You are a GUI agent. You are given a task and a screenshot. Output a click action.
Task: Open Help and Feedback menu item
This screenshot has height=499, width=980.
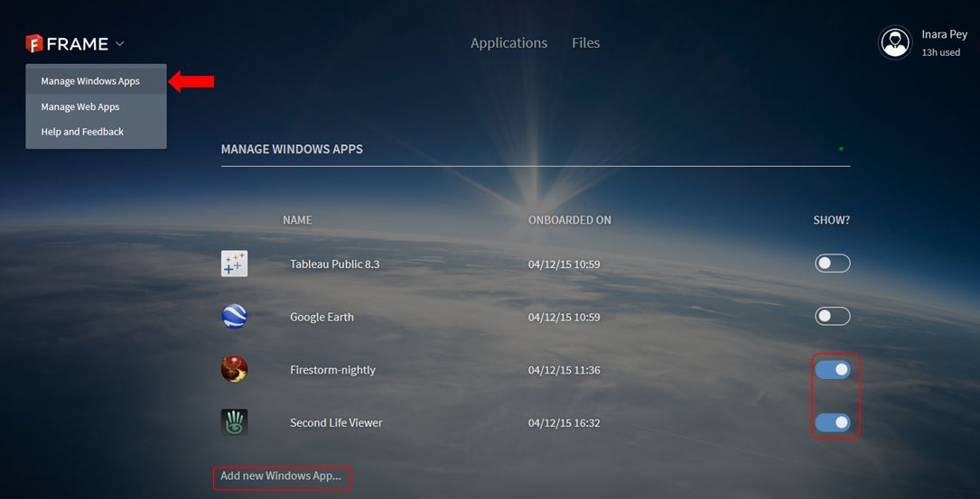pyautogui.click(x=82, y=132)
